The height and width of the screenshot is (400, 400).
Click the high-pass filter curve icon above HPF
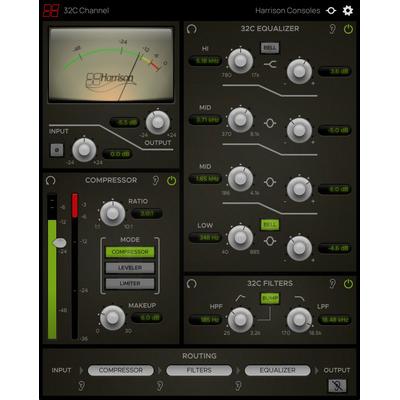pyautogui.click(x=240, y=298)
